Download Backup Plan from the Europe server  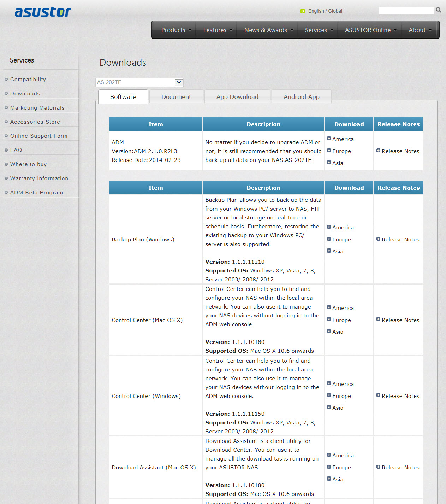point(341,240)
